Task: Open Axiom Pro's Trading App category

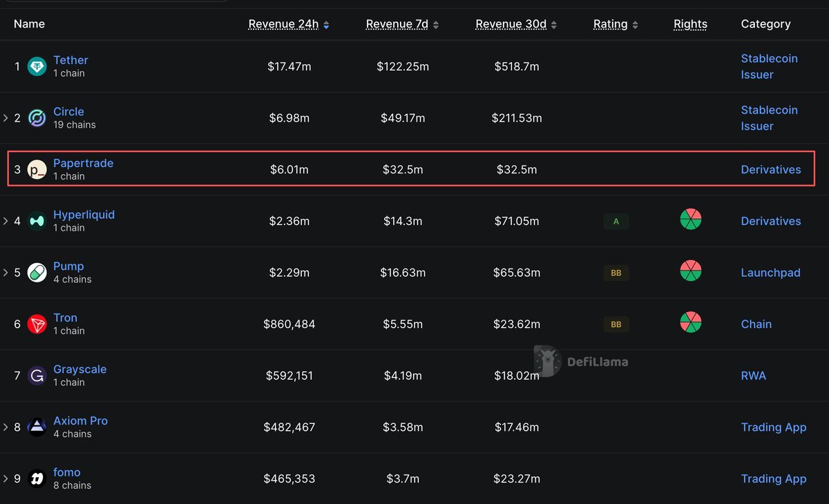Action: (774, 427)
